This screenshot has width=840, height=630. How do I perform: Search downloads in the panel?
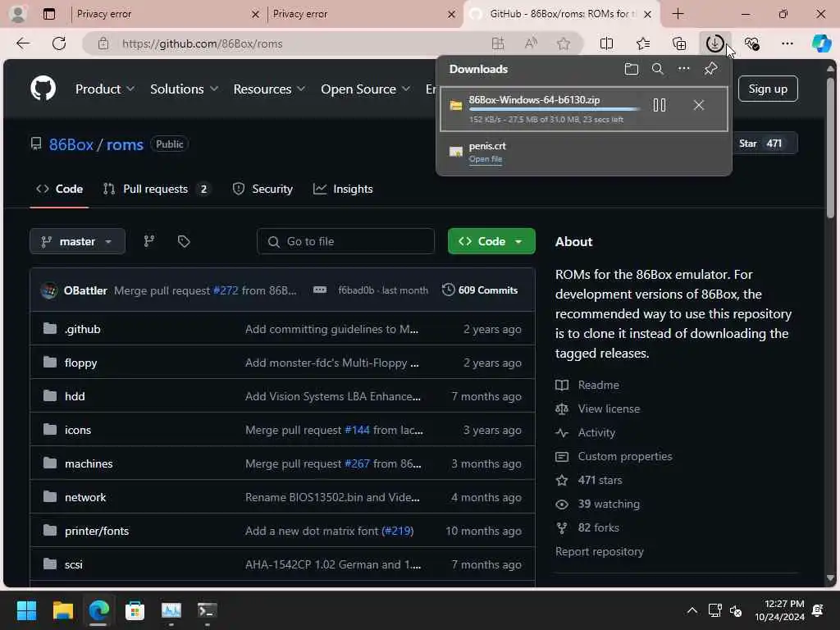[657, 69]
